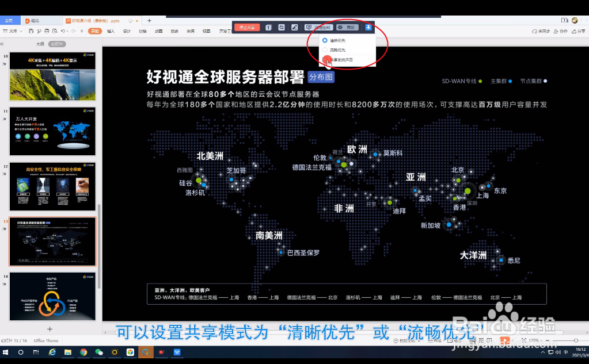Open Google Chrome from taskbar
This screenshot has height=364, width=589.
[x=83, y=352]
